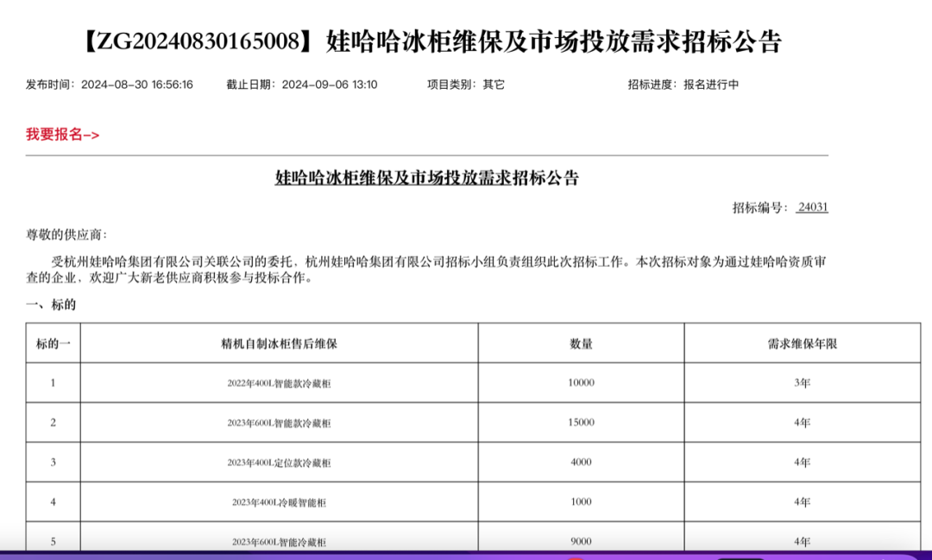Select the 2023年400L冷暖智能柜 cell
The height and width of the screenshot is (560, 932).
[x=279, y=502]
